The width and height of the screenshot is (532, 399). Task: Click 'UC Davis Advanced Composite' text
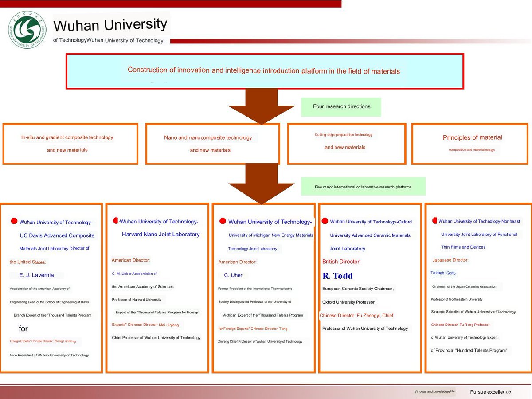pos(57,235)
